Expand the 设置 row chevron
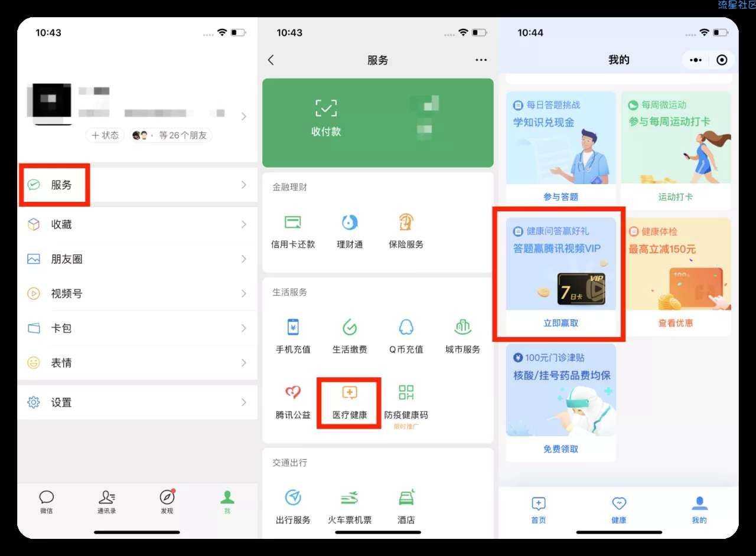The height and width of the screenshot is (556, 756). pyautogui.click(x=244, y=402)
